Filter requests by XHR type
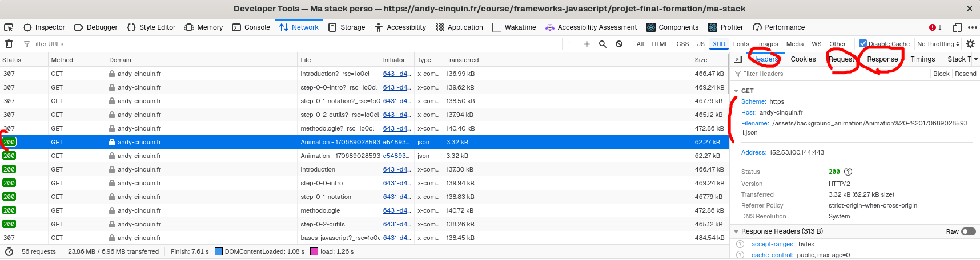Image resolution: width=980 pixels, height=260 pixels. (718, 44)
